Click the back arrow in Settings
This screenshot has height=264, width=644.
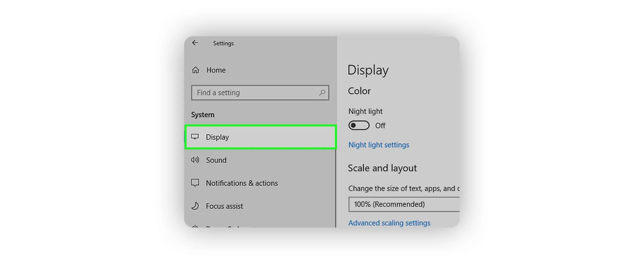195,43
